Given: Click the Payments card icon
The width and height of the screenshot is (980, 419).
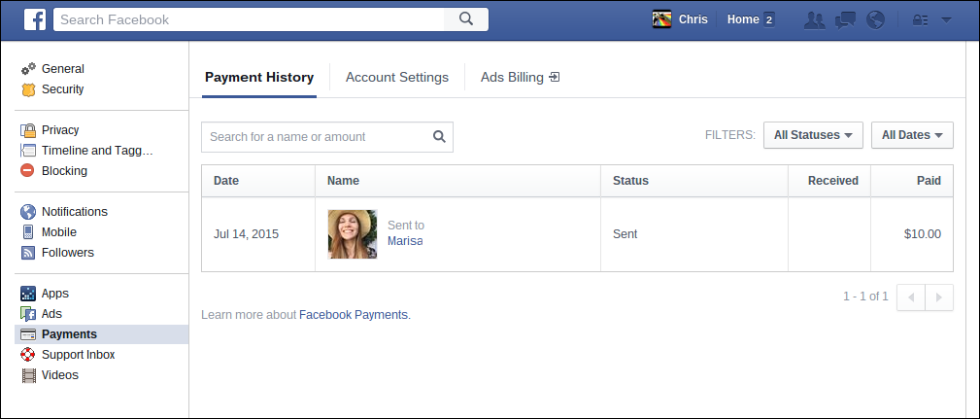Looking at the screenshot, I should coord(28,334).
